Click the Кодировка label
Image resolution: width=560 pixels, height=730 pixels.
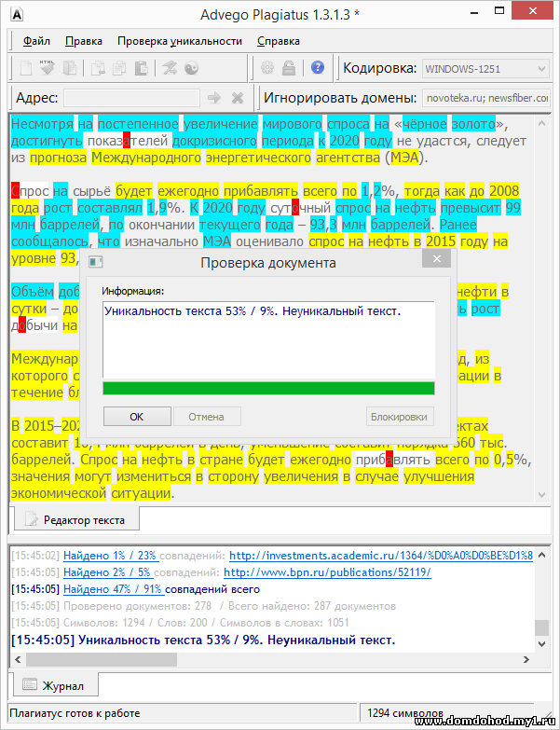[x=379, y=68]
